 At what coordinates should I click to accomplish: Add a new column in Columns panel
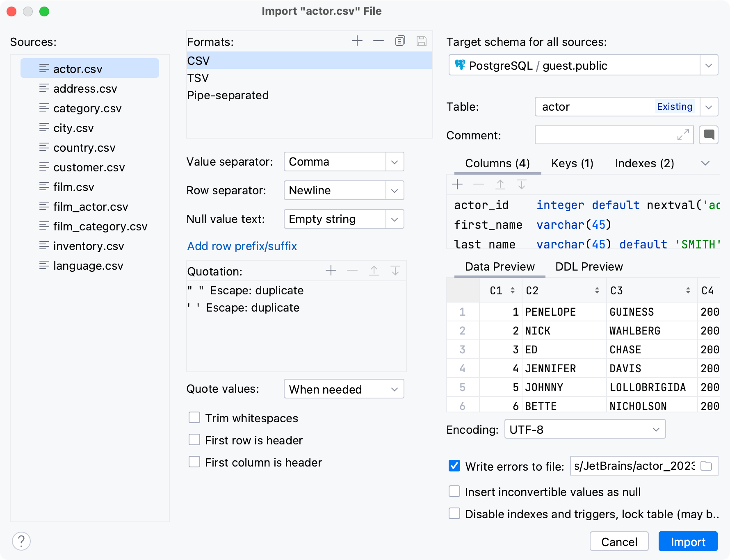457,184
